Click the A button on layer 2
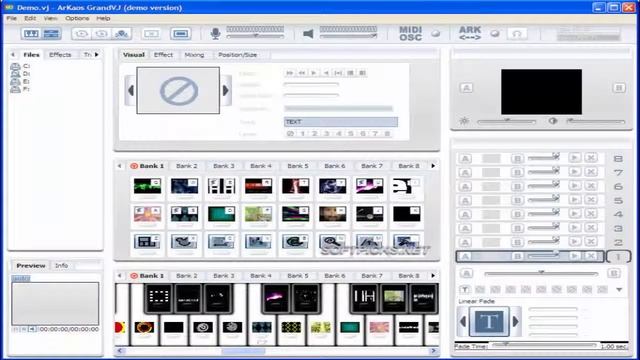Viewport: 640px width, 360px height. 465,242
